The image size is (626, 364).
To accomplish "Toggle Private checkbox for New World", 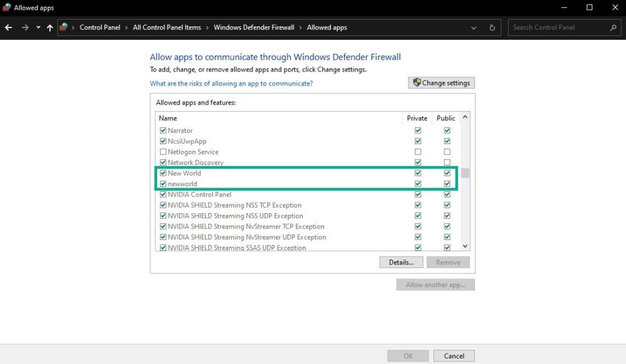I will 418,173.
